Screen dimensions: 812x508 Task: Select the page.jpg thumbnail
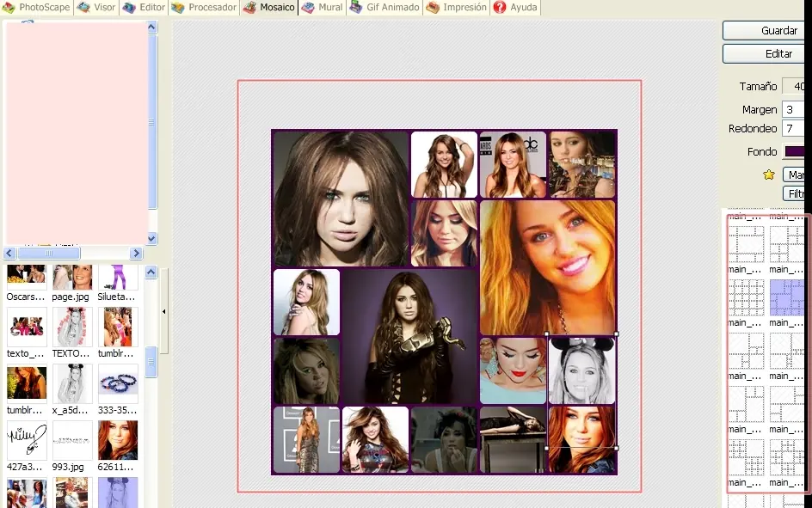pos(72,277)
